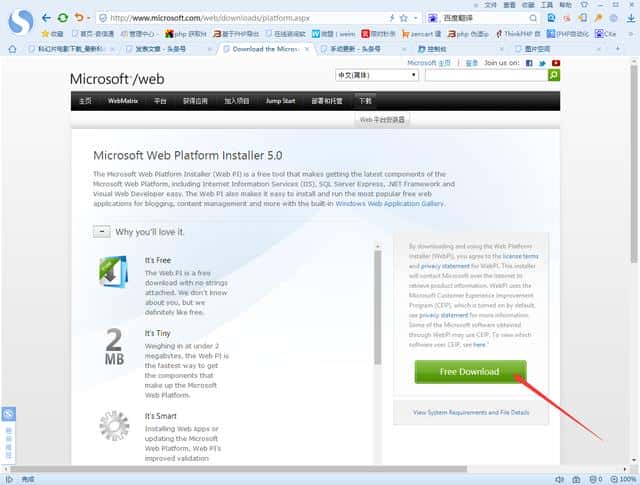Viewport: 640px width, 485px height.
Task: Click the magnifier icon in browser search box
Action: click(533, 18)
